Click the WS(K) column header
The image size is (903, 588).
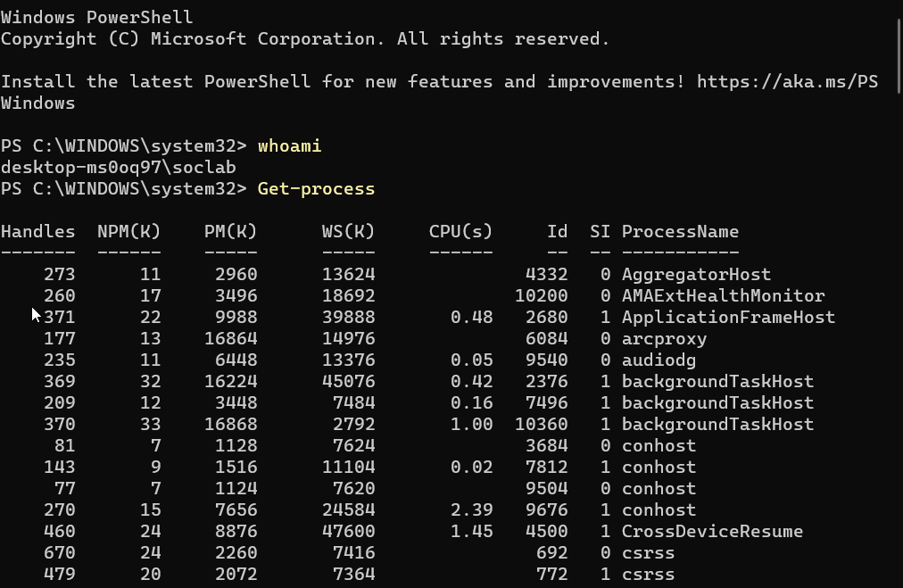[x=348, y=231]
